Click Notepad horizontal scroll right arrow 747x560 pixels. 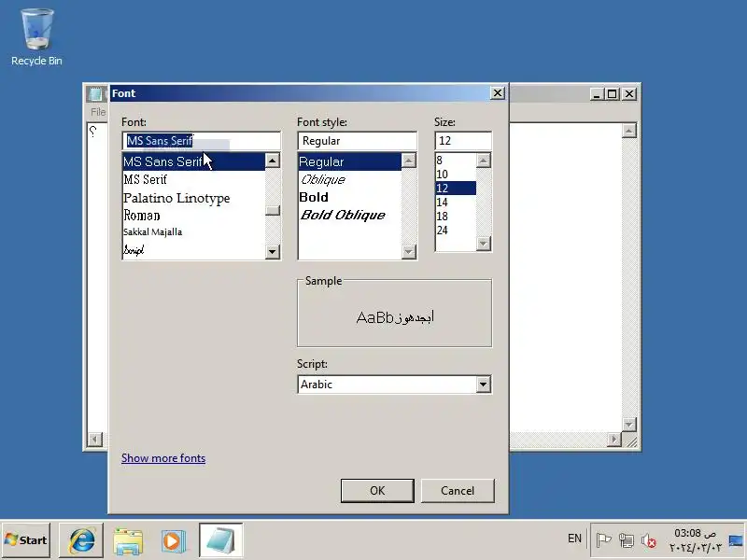[x=614, y=439]
